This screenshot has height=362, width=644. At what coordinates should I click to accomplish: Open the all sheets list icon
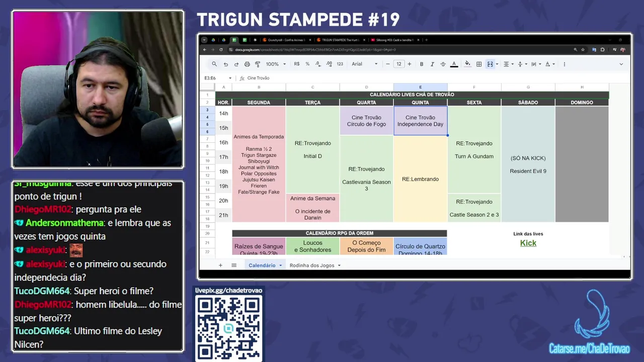point(234,265)
